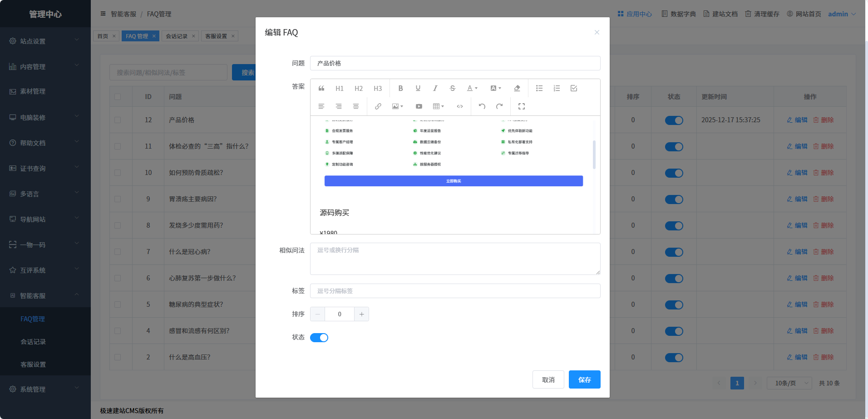This screenshot has height=419, width=868.
Task: Check the checkbox for row ID 12
Action: point(118,120)
